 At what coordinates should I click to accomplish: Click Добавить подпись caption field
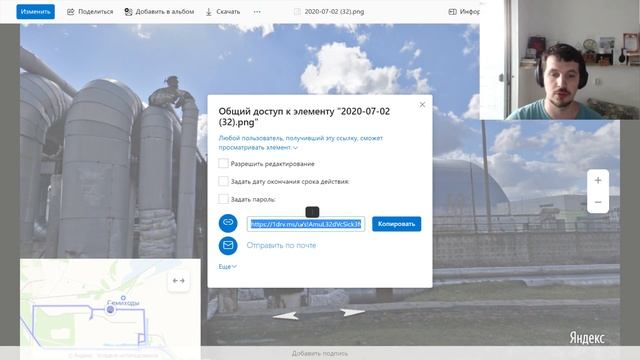(320, 353)
